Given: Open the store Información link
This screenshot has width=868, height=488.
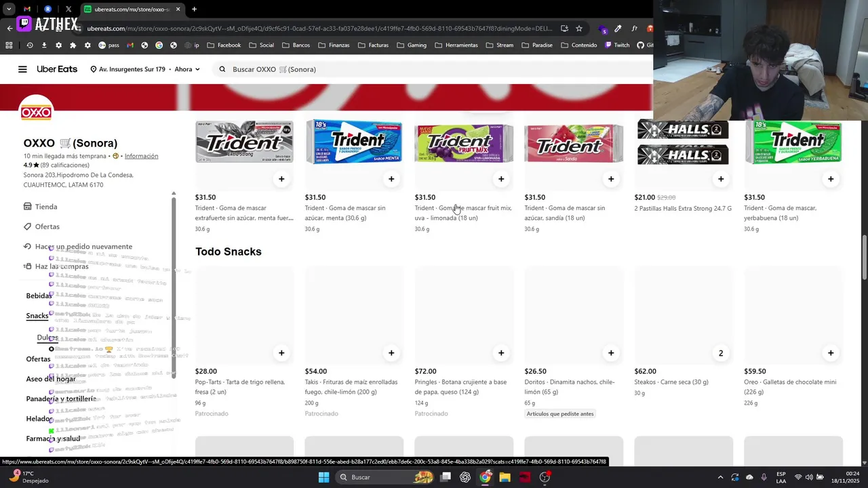Looking at the screenshot, I should pos(141,156).
